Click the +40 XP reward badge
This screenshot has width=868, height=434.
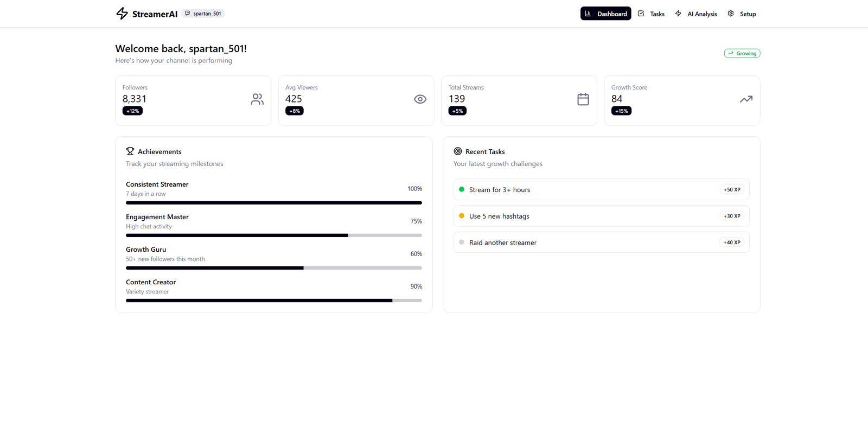[x=732, y=242]
